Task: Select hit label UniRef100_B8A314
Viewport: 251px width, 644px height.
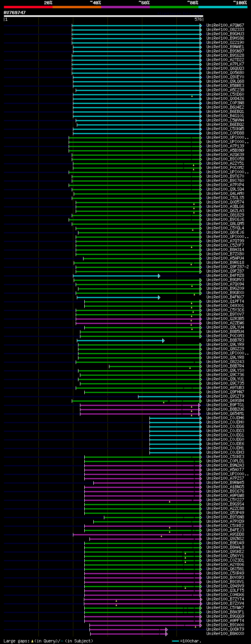Action: (225, 250)
